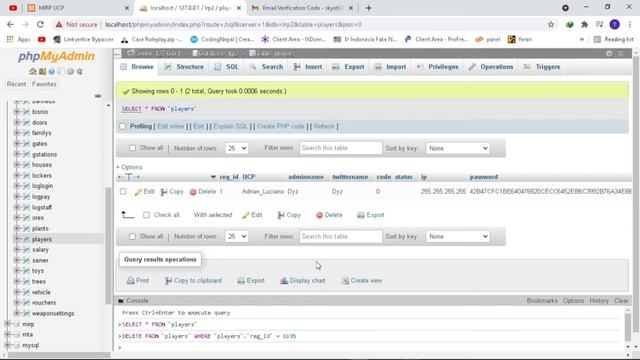Open the vouchers table in sidebar
Viewport: 640px width, 360px height.
pyautogui.click(x=44, y=303)
